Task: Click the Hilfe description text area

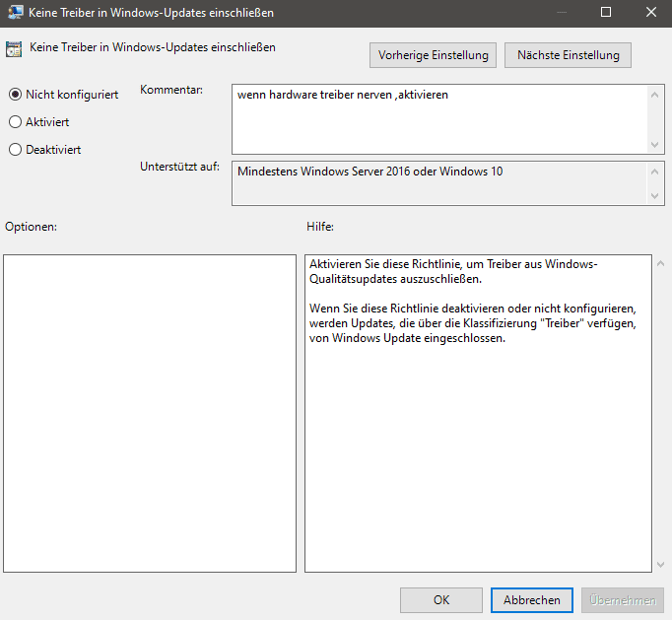Action: point(478,413)
